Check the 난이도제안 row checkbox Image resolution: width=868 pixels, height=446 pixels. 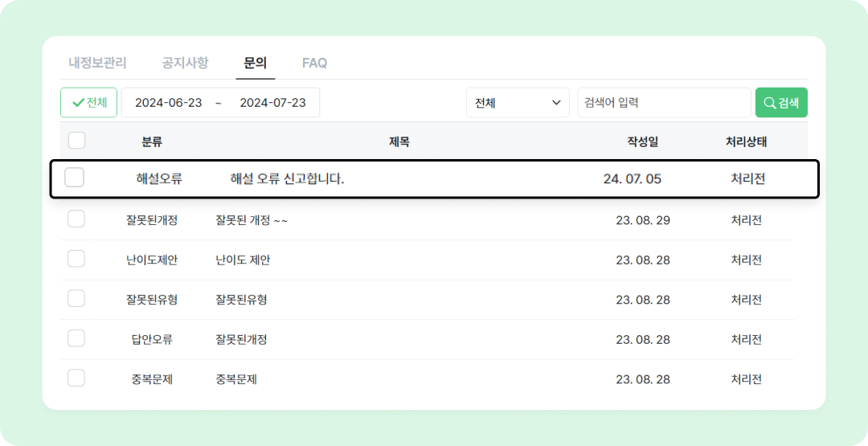click(76, 259)
